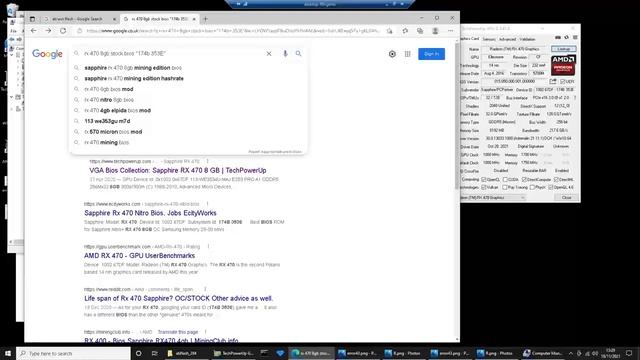Start voice search with the microphone icon

(x=285, y=53)
